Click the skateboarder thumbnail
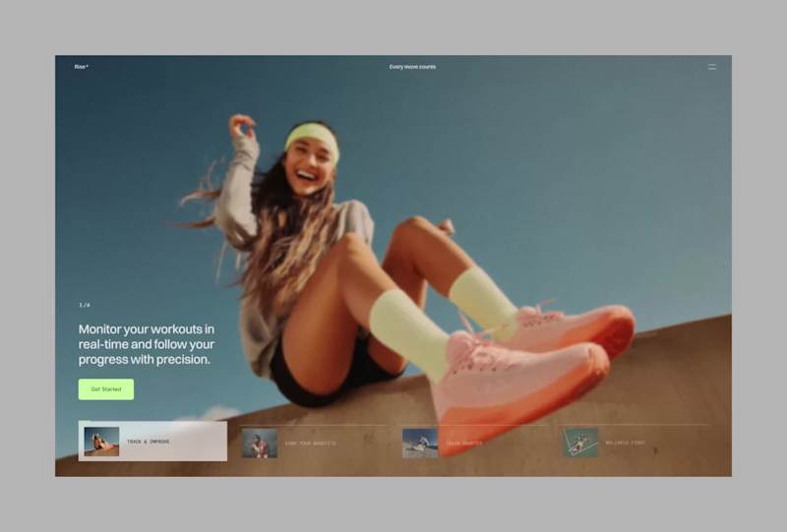The image size is (787, 532). (x=420, y=443)
